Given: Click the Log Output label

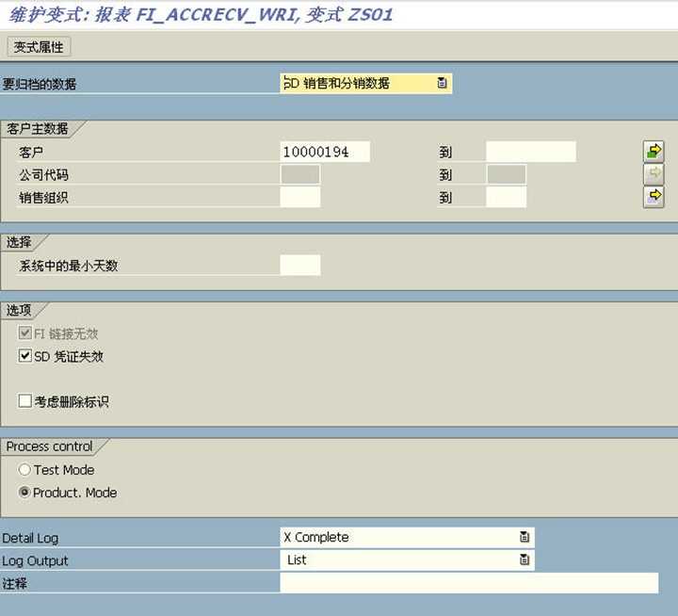Looking at the screenshot, I should point(35,561).
